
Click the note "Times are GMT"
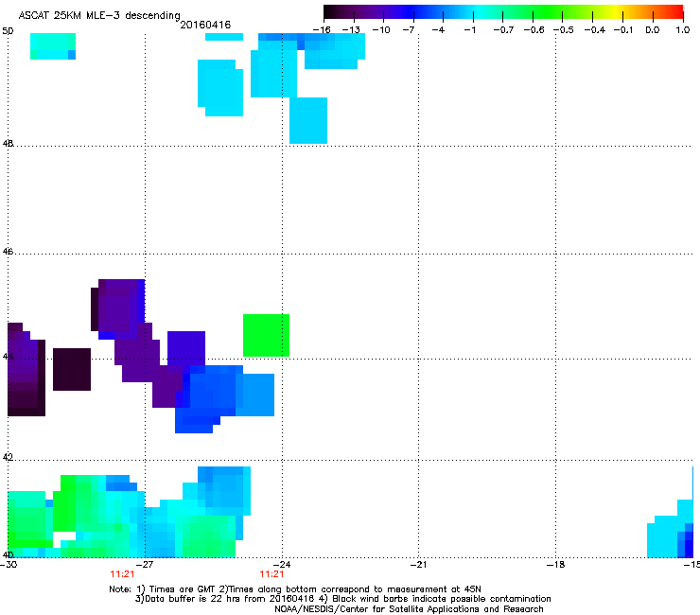point(183,589)
